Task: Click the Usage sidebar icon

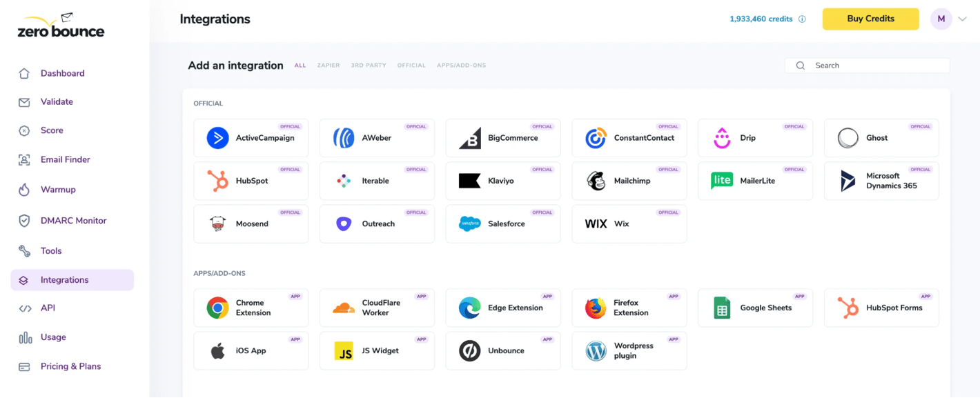Action: pyautogui.click(x=24, y=337)
